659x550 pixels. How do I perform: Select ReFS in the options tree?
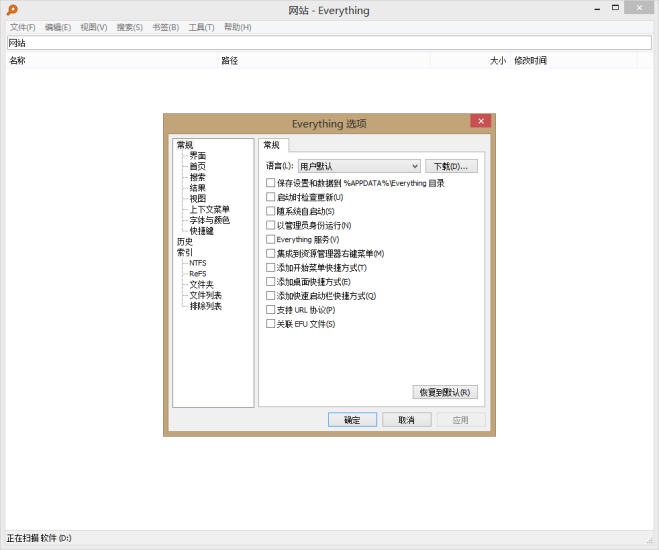tap(198, 274)
